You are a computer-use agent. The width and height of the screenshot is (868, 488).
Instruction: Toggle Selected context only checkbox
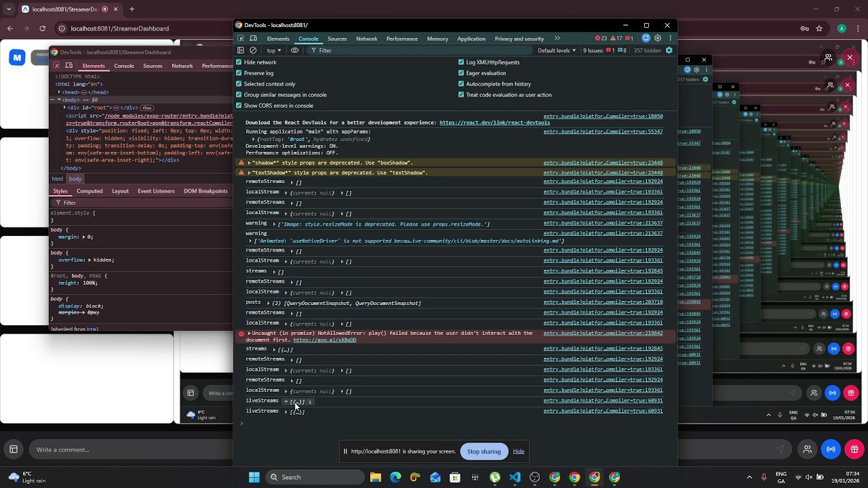[x=239, y=84]
